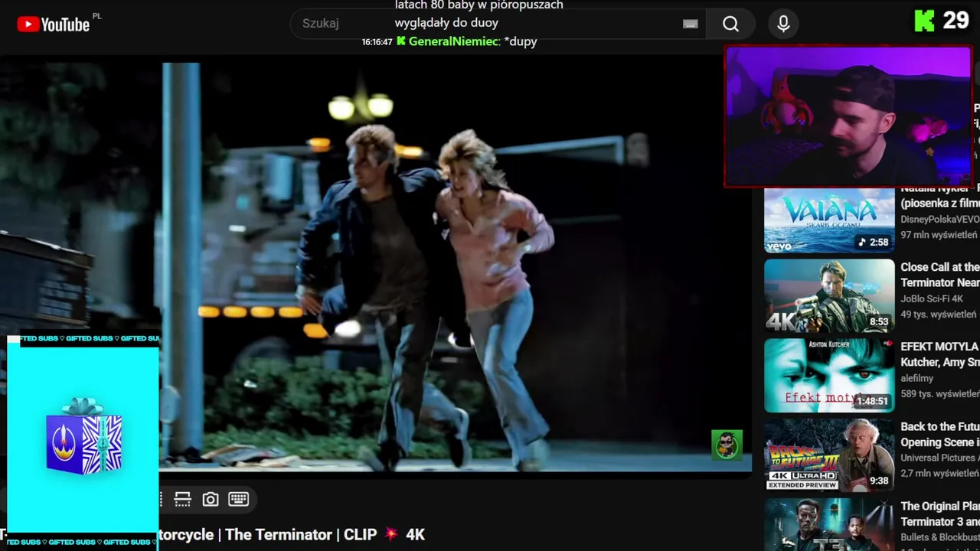Click the green Kick viewer count logo
980x551 pixels.
click(924, 21)
